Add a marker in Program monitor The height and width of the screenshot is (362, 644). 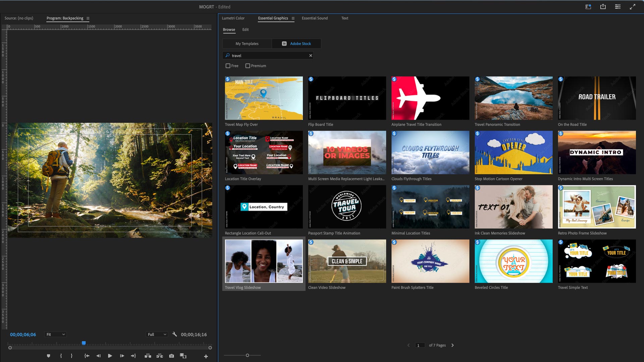pyautogui.click(x=49, y=356)
